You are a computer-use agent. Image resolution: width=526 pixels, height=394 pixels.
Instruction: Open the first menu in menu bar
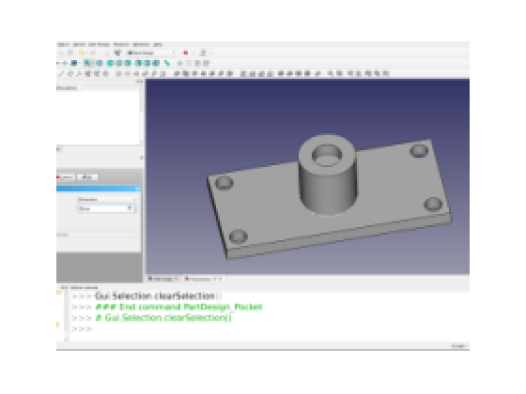tap(63, 44)
